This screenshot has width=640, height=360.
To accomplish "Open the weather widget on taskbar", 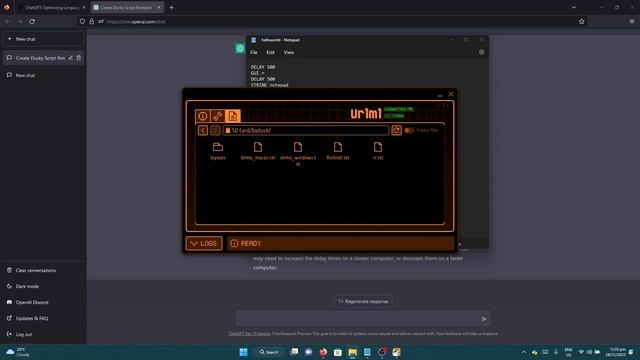I will [x=18, y=352].
